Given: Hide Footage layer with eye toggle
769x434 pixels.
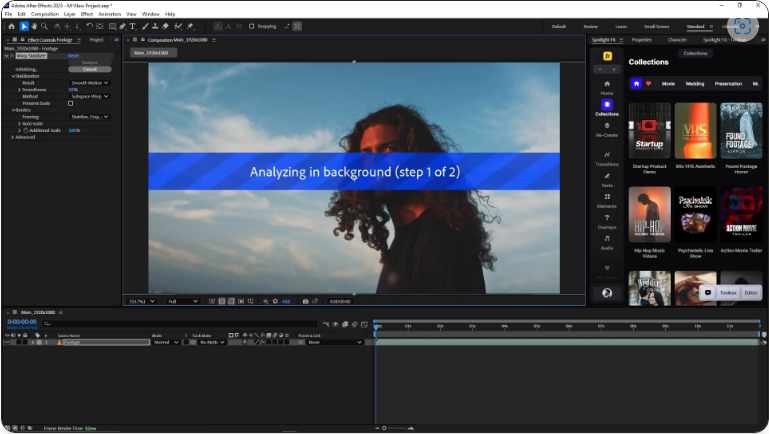Looking at the screenshot, I should click(7, 342).
